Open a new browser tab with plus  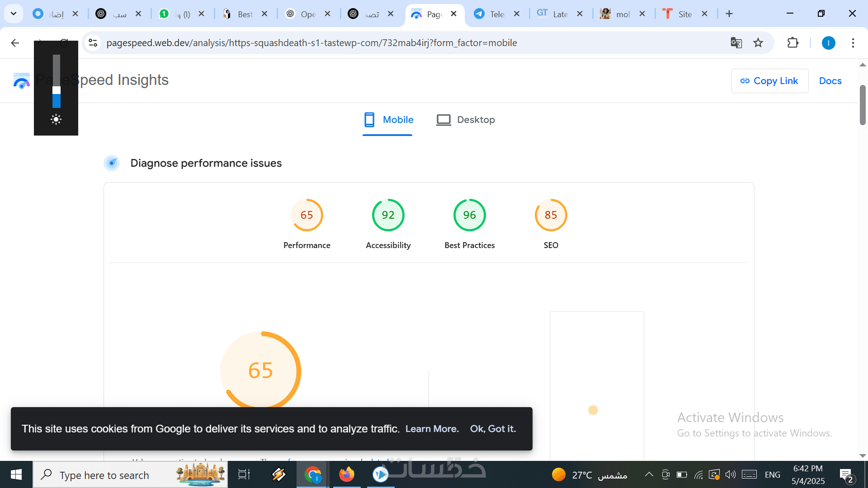pos(729,14)
